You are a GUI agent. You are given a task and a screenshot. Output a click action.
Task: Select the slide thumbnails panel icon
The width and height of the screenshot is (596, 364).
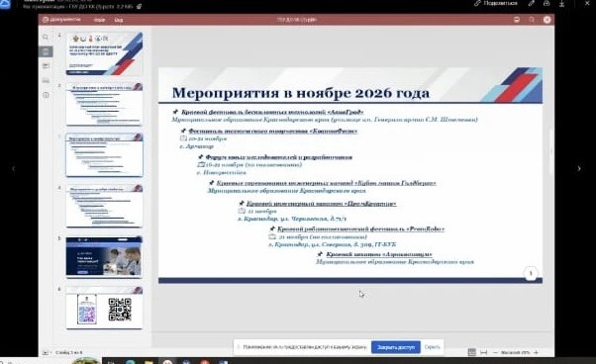click(x=46, y=51)
